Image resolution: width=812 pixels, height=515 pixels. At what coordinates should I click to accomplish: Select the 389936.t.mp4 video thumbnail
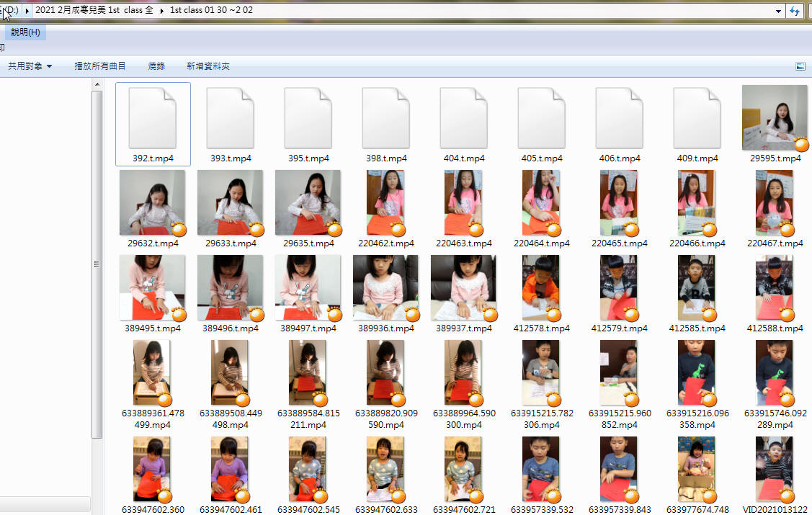point(385,287)
